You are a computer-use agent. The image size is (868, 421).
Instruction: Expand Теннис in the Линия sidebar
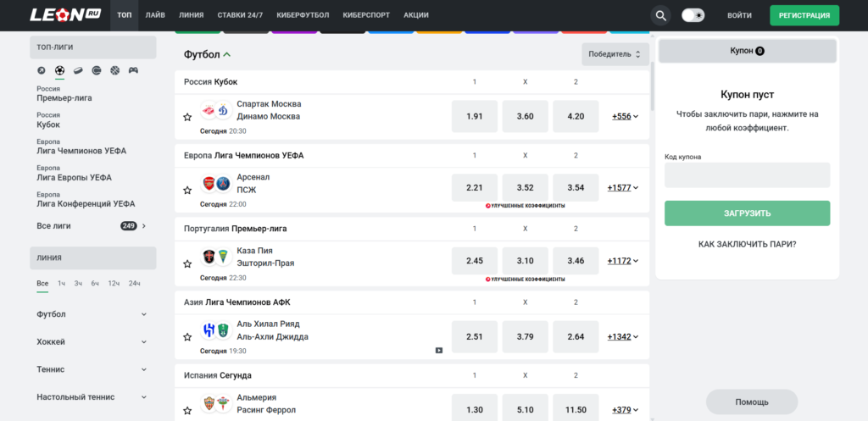coord(92,369)
